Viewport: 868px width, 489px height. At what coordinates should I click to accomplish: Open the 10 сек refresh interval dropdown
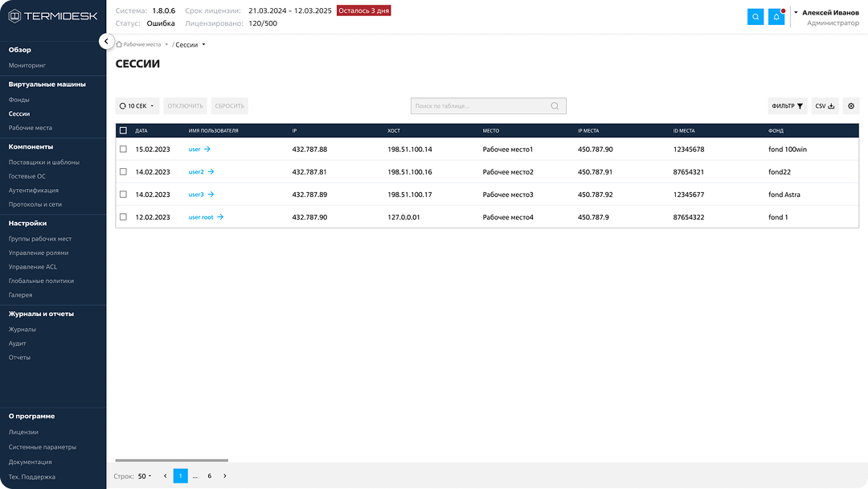137,106
